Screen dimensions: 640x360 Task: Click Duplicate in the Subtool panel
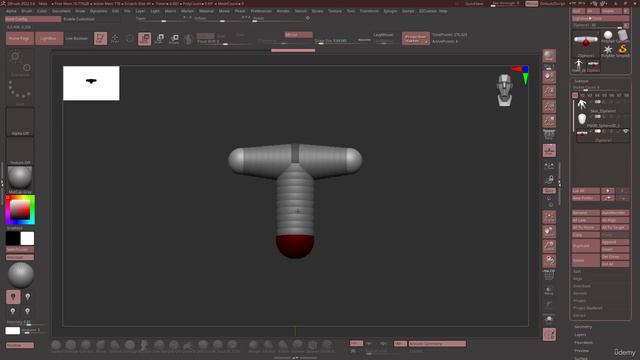pos(586,246)
